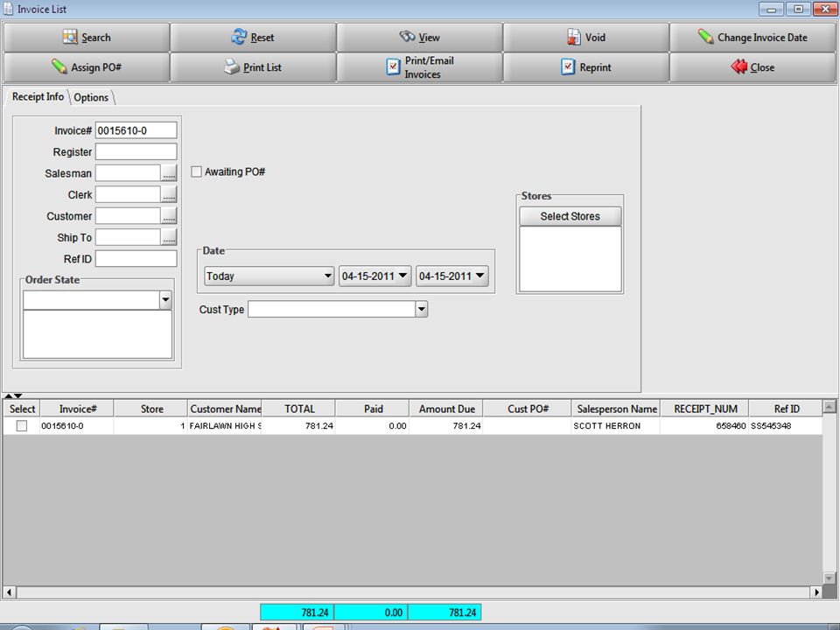Click the Stores list box
The height and width of the screenshot is (630, 840).
570,259
